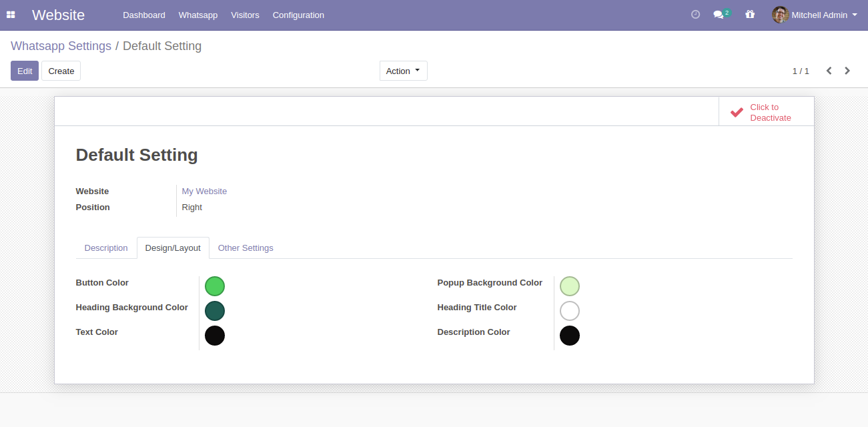Go to next record arrow

tap(847, 71)
